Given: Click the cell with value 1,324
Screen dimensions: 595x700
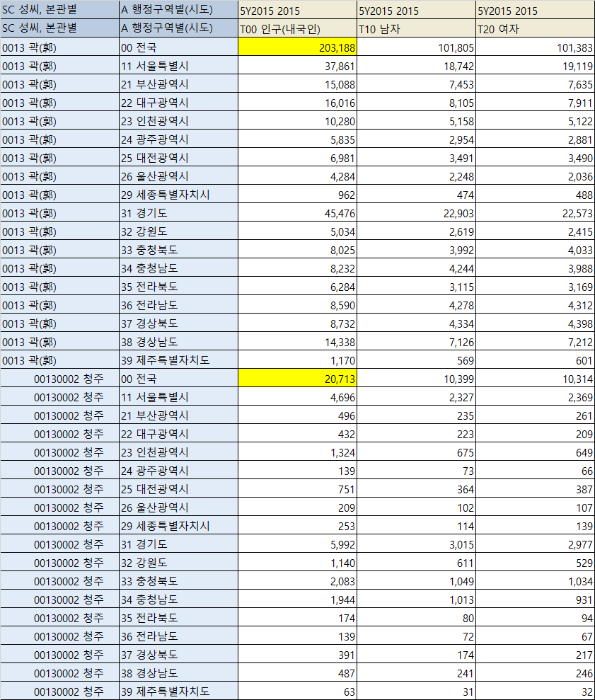Looking at the screenshot, I should [297, 452].
